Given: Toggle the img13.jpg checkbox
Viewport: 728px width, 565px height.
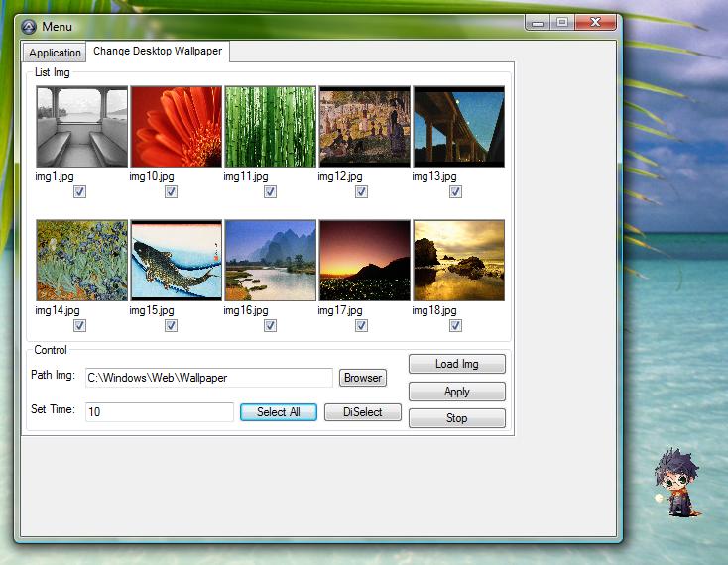Looking at the screenshot, I should coord(456,192).
